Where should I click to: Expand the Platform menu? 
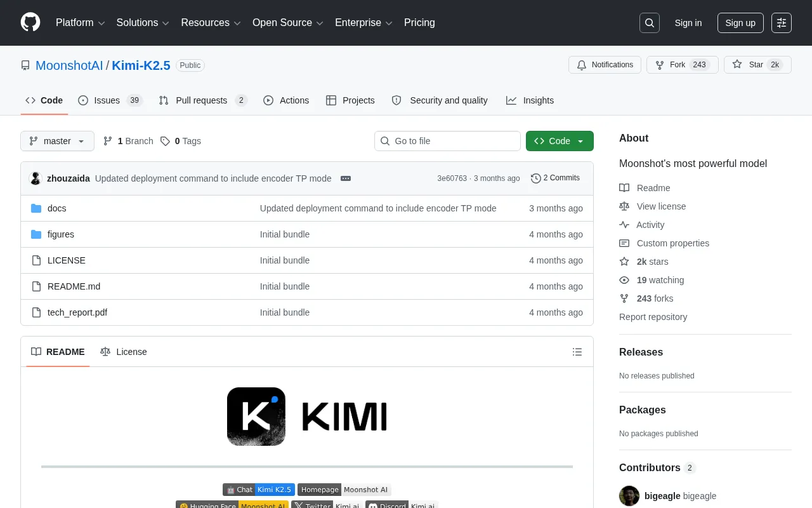(81, 23)
